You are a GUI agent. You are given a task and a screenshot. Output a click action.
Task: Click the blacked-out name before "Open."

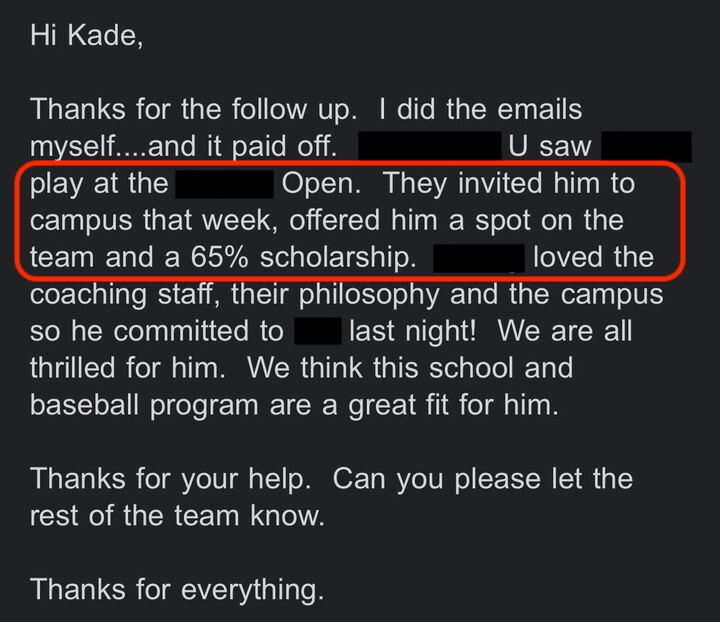[x=225, y=184]
